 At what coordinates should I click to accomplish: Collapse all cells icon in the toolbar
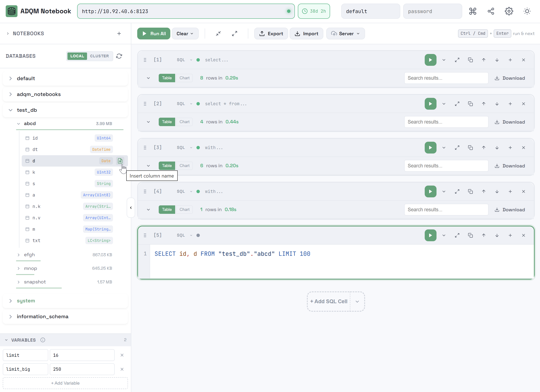[218, 34]
